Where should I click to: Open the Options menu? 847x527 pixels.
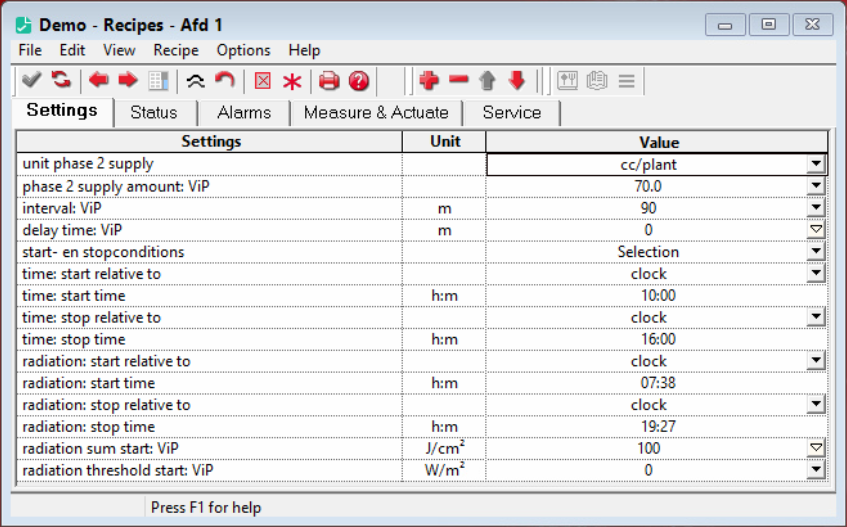[243, 50]
